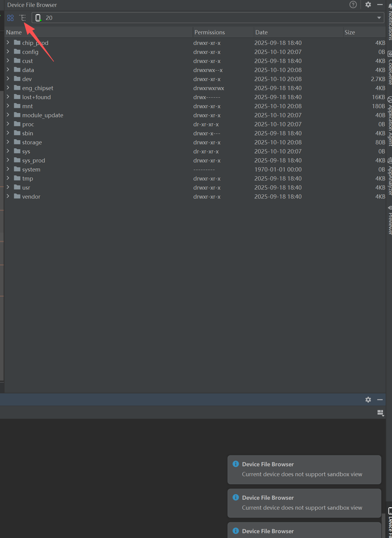Click the sys_prod folder icon

[17, 160]
